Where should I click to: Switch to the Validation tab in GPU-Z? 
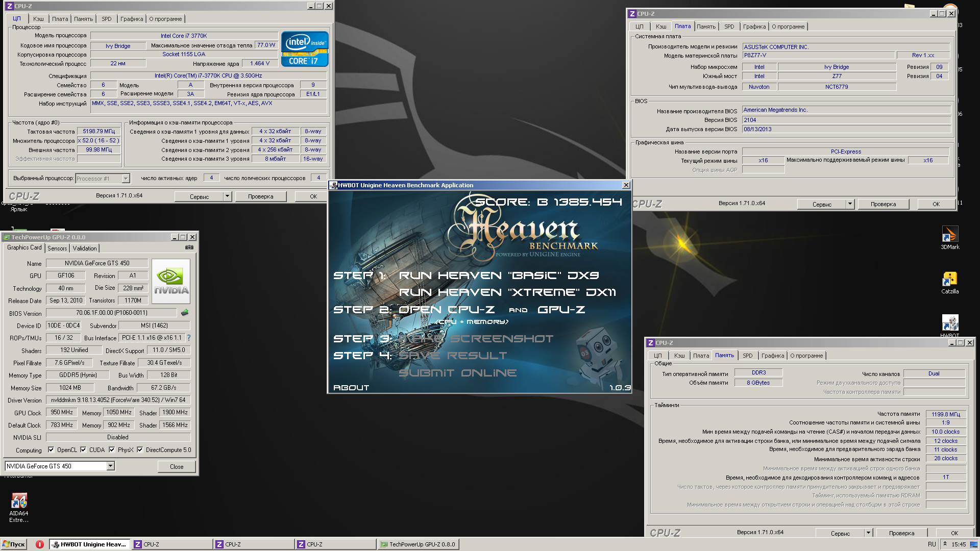pos(85,248)
